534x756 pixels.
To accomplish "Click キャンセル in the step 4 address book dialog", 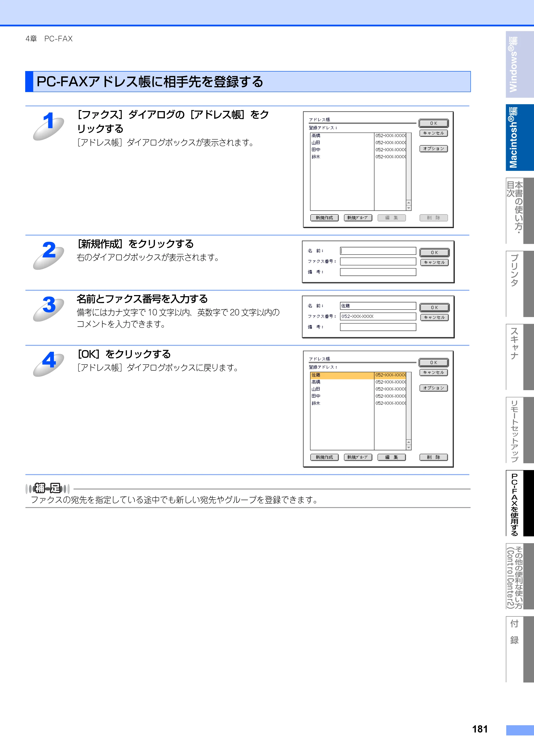I will (434, 373).
